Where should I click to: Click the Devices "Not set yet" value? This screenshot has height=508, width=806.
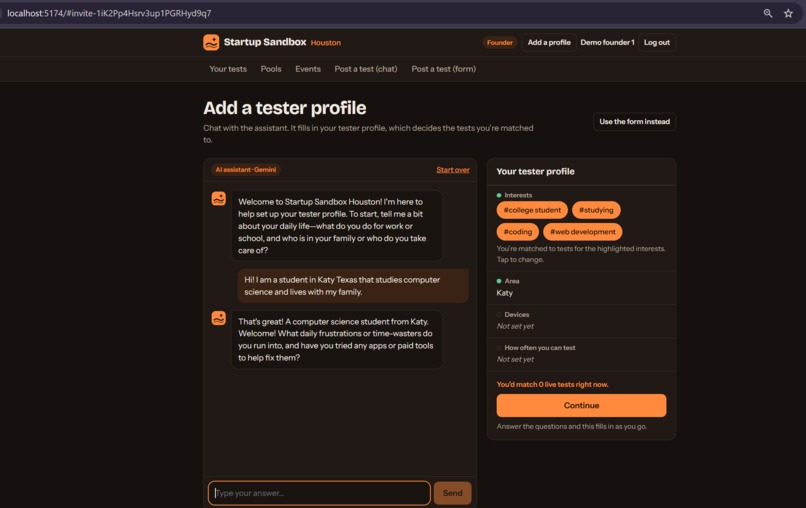[x=515, y=326]
